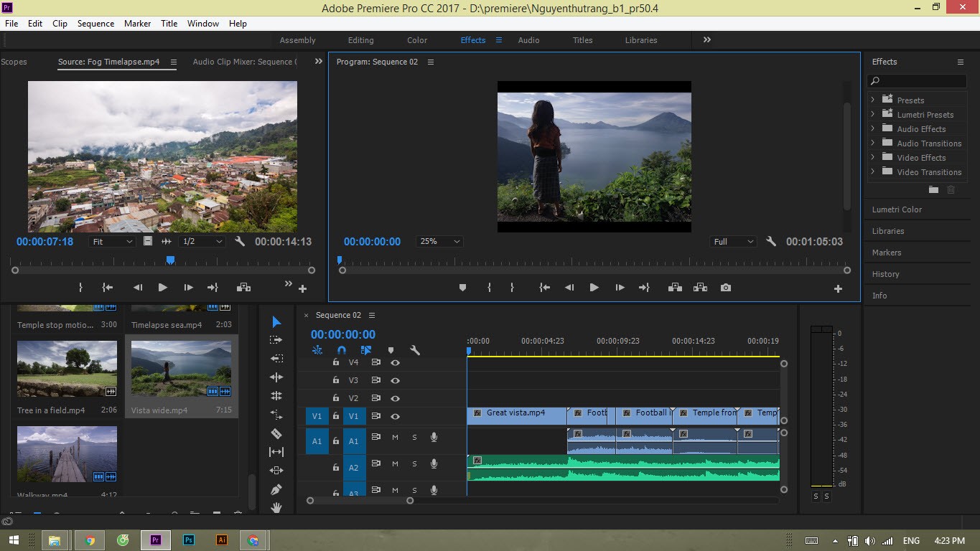Viewport: 980px width, 551px height.
Task: Open the Marker menu
Action: click(x=137, y=24)
